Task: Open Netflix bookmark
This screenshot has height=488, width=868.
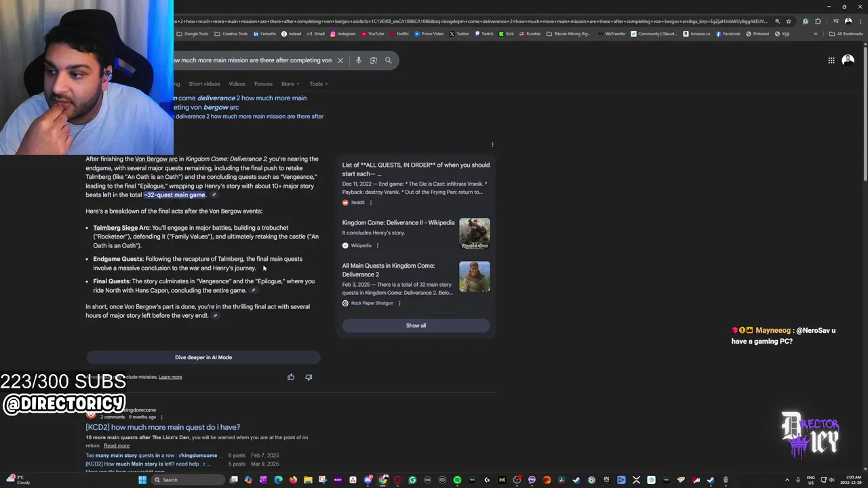Action: point(400,34)
